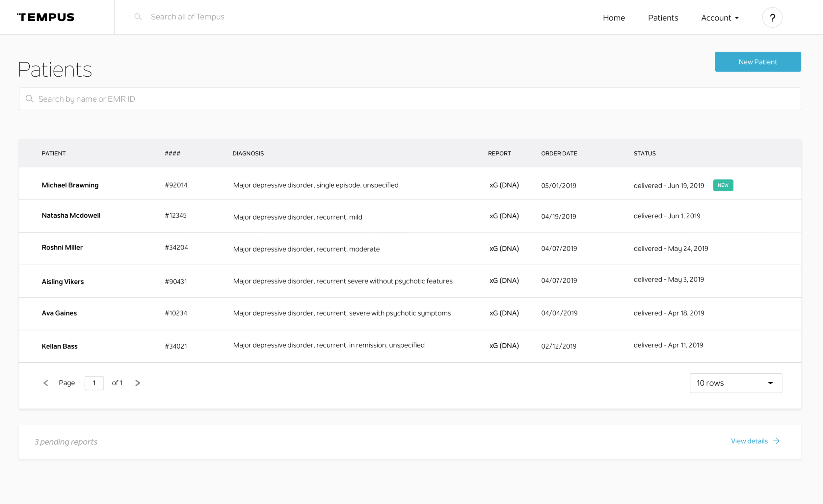Click the NEW badge on Michael Brawning
The image size is (823, 504).
(x=723, y=185)
